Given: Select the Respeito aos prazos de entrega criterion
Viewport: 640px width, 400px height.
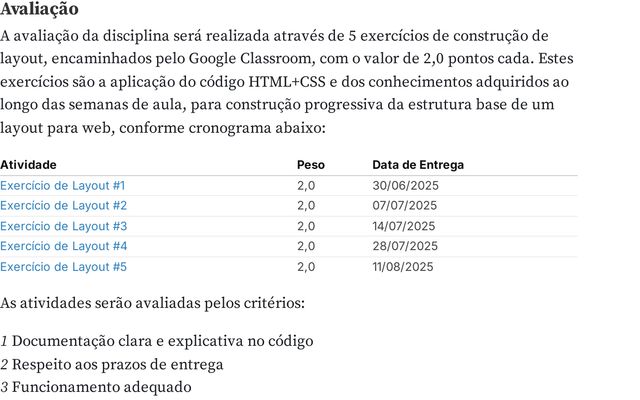Looking at the screenshot, I should [x=117, y=364].
